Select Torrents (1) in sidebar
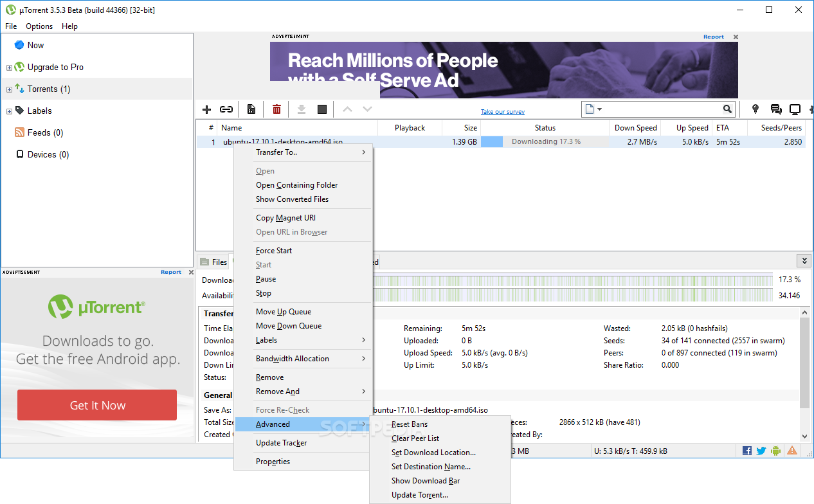 point(49,89)
